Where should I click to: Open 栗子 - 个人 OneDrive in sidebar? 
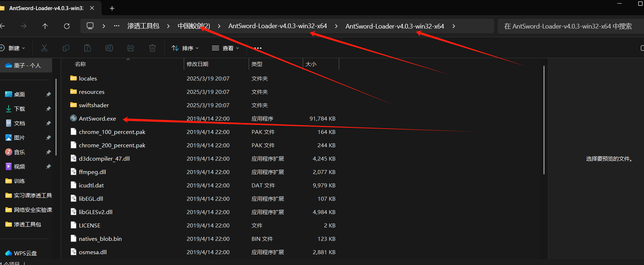click(26, 65)
